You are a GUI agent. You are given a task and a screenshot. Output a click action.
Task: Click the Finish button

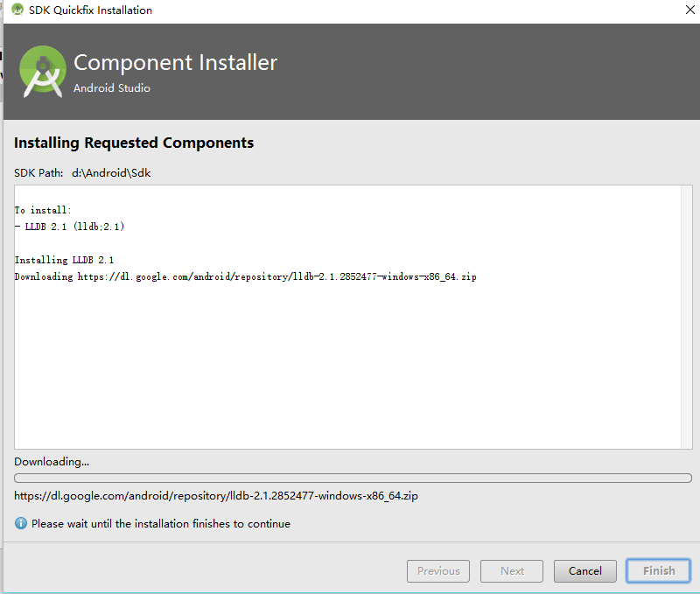click(659, 570)
